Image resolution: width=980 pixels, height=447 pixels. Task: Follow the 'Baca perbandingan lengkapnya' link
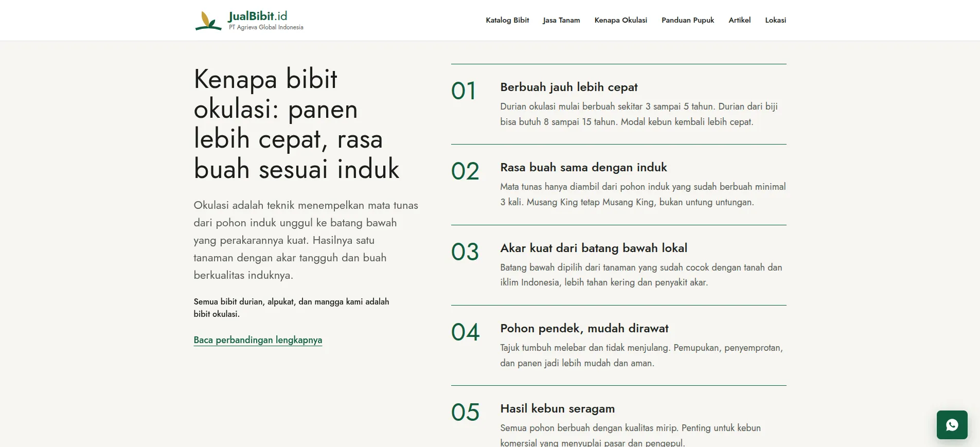click(258, 340)
